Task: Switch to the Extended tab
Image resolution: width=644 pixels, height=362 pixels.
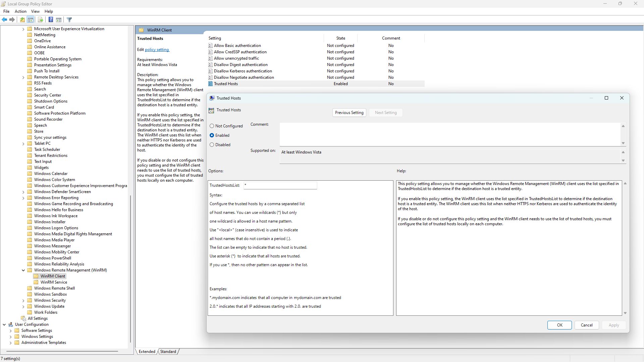Action: [x=147, y=352]
